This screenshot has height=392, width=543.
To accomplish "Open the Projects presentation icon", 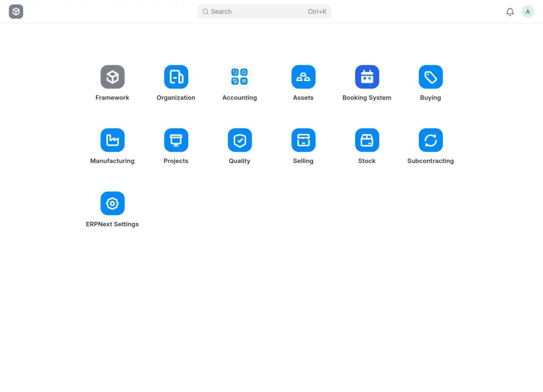I will point(176,140).
